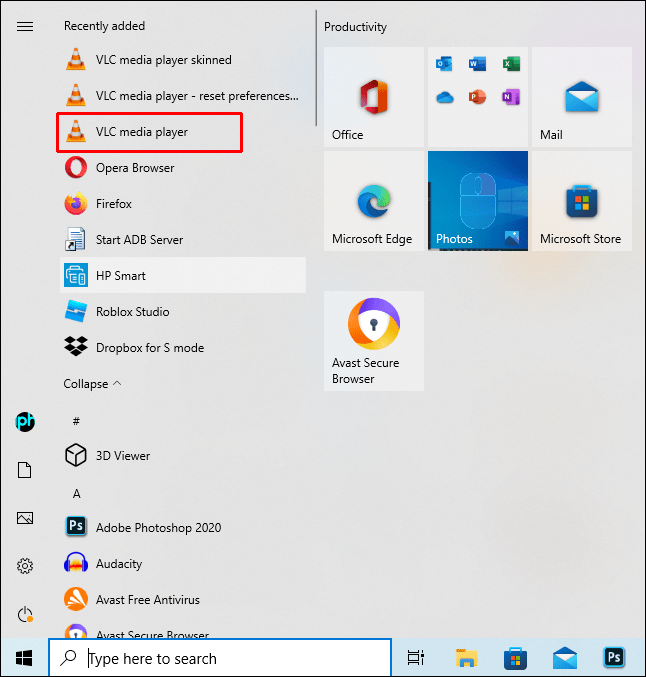Open Word in the Office folder tile
The image size is (646, 677).
click(x=478, y=64)
